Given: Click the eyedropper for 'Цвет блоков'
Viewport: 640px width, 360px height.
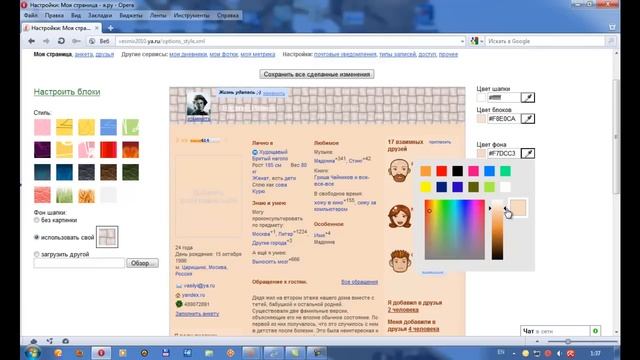Looking at the screenshot, I should pyautogui.click(x=528, y=119).
